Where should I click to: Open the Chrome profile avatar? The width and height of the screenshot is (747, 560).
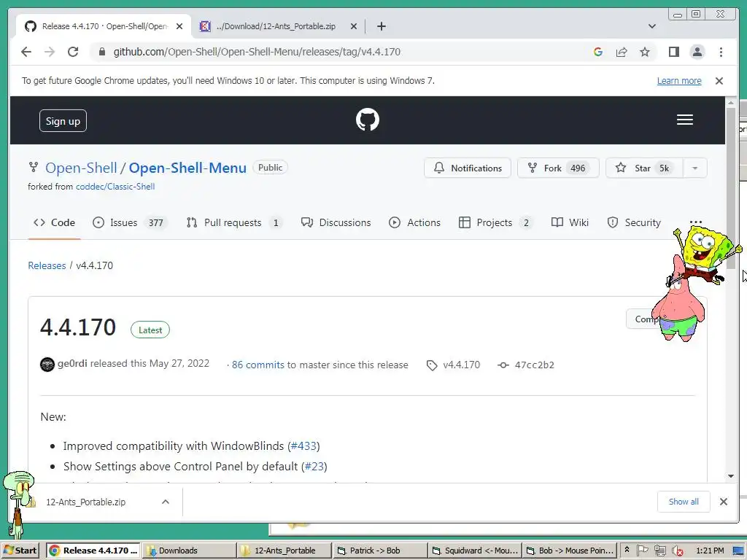click(x=697, y=52)
